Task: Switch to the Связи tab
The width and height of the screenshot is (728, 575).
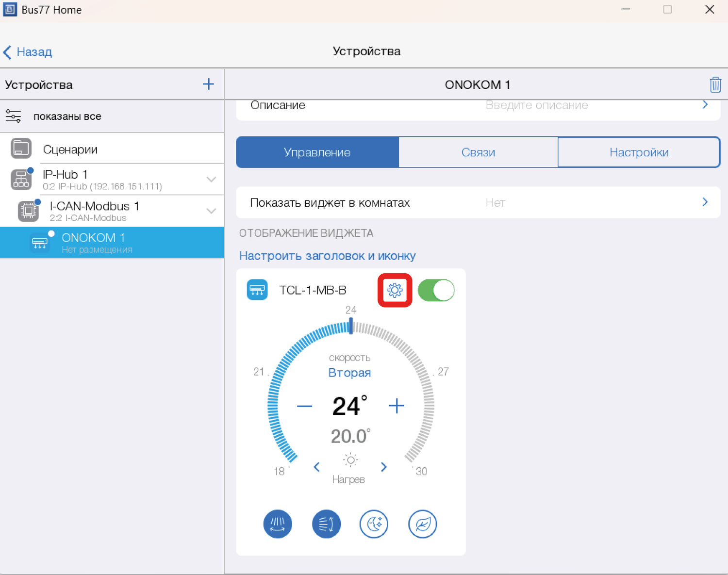Action: 478,152
